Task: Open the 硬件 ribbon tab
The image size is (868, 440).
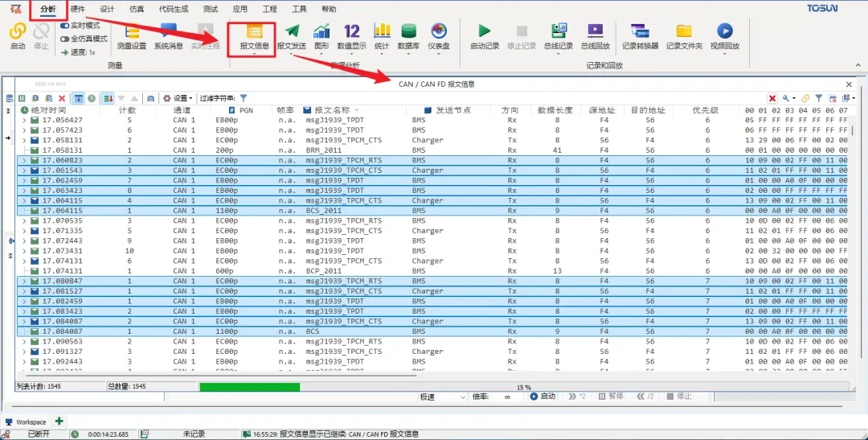Action: tap(77, 9)
